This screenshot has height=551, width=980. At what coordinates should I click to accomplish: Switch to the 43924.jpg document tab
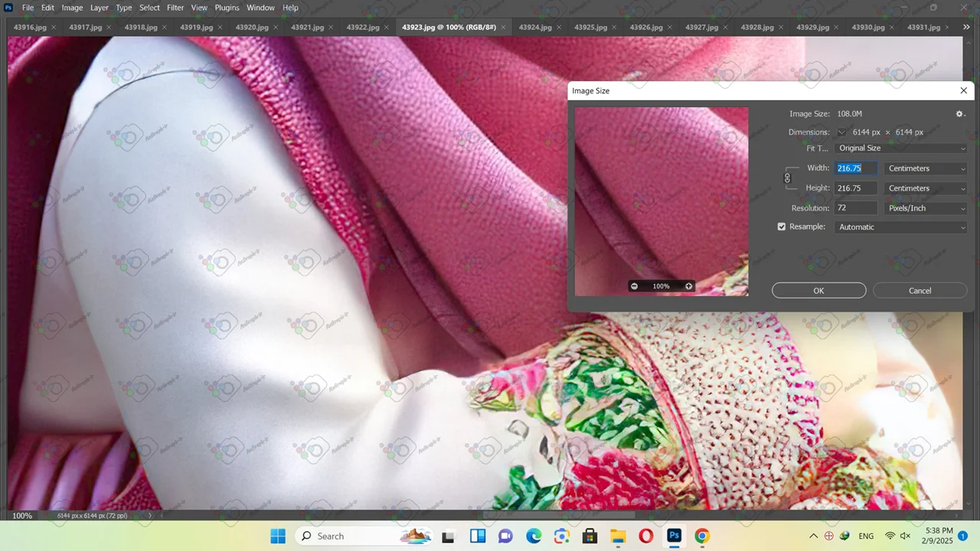click(534, 28)
